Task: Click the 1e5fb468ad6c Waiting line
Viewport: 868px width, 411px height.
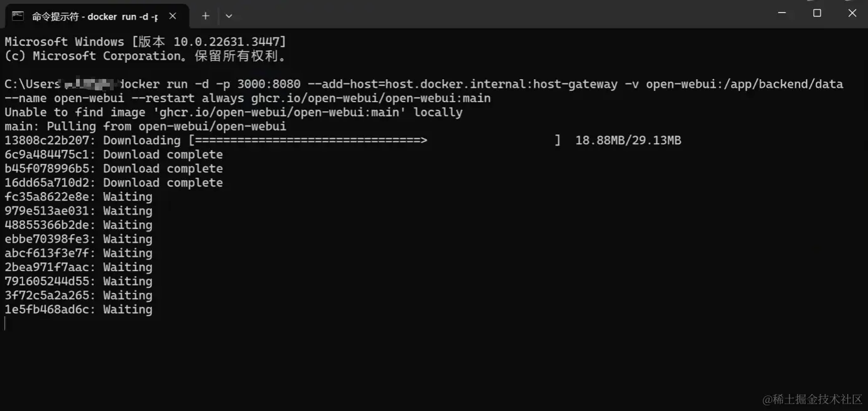Action: [79, 309]
